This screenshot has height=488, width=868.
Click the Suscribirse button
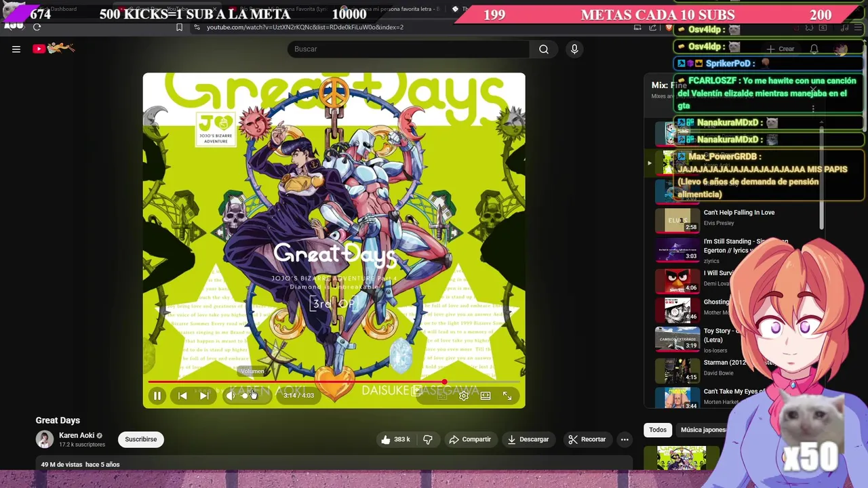141,439
